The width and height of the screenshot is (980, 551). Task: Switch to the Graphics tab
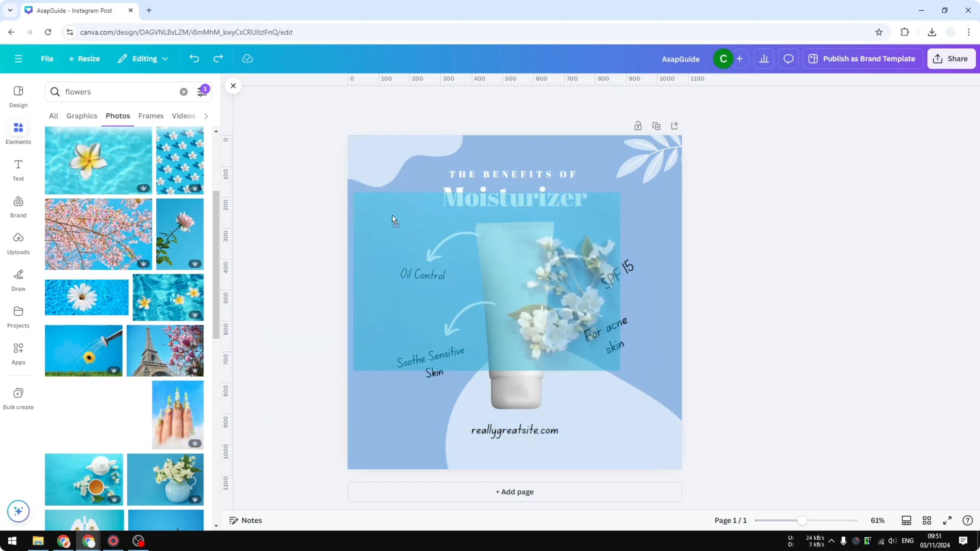point(81,116)
